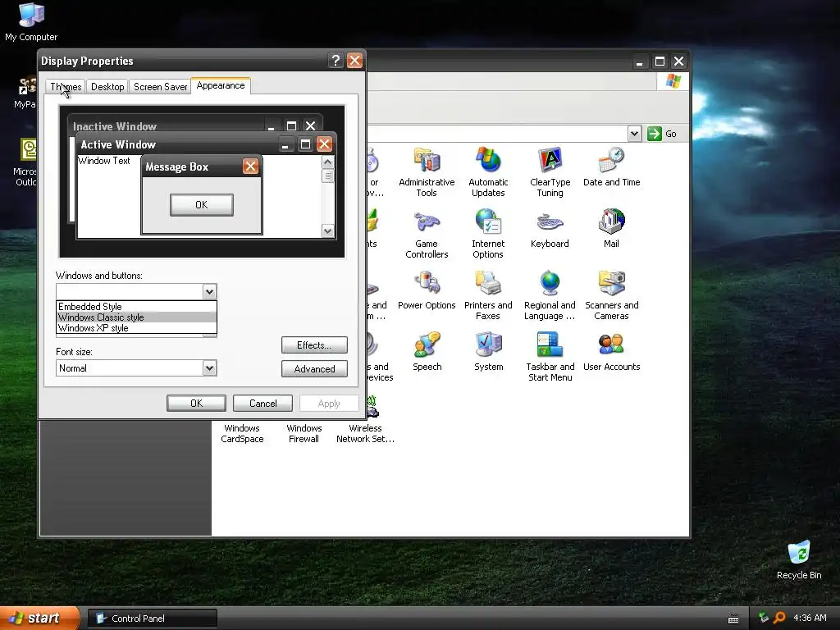
Task: Expand the Windows and buttons dropdown
Action: click(x=209, y=291)
